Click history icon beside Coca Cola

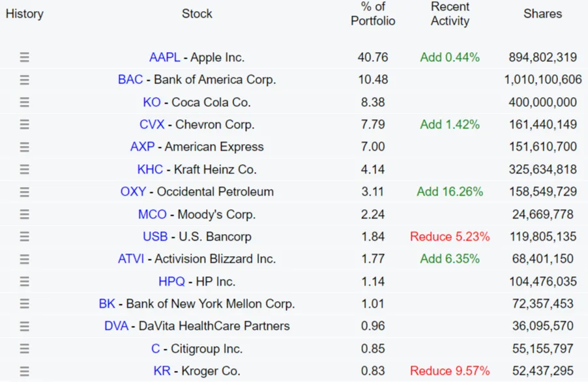click(24, 102)
